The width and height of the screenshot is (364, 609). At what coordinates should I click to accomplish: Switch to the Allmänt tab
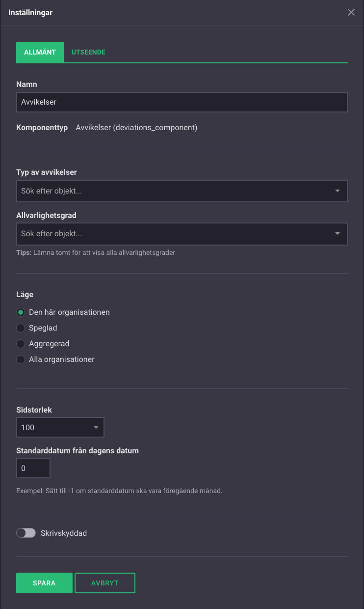tap(40, 52)
